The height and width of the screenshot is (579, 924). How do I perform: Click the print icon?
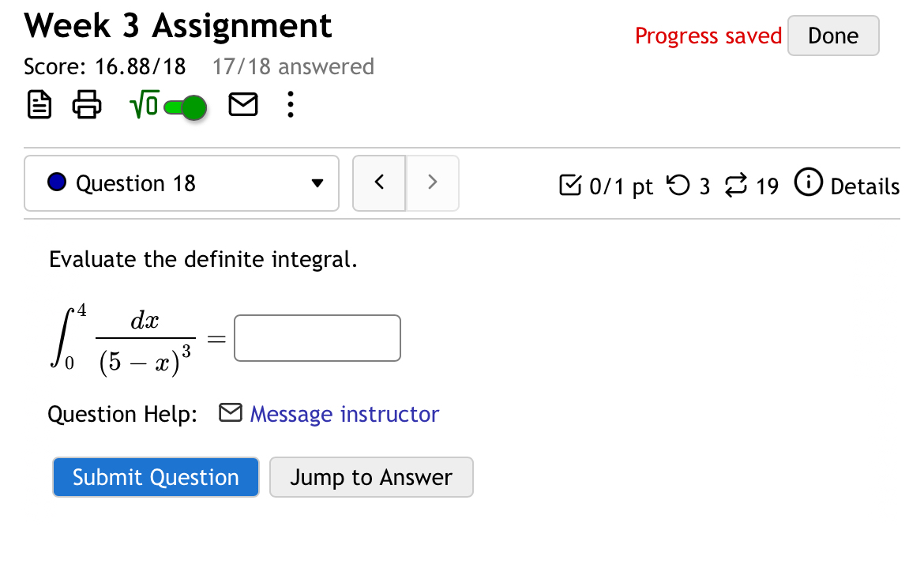[x=86, y=104]
